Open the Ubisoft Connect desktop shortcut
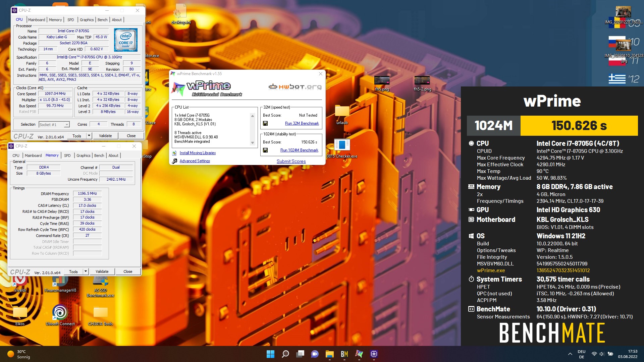Viewport: 644px width, 362px height. pos(60,315)
